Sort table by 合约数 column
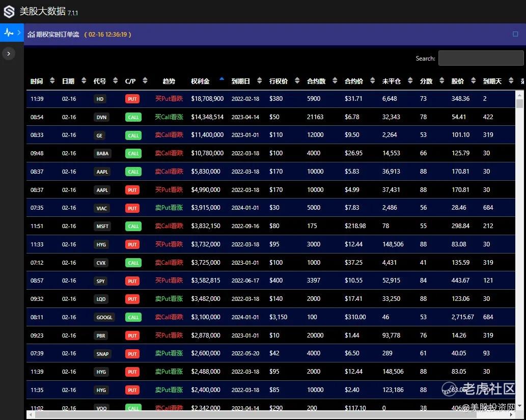The height and width of the screenshot is (420, 526). coord(322,81)
